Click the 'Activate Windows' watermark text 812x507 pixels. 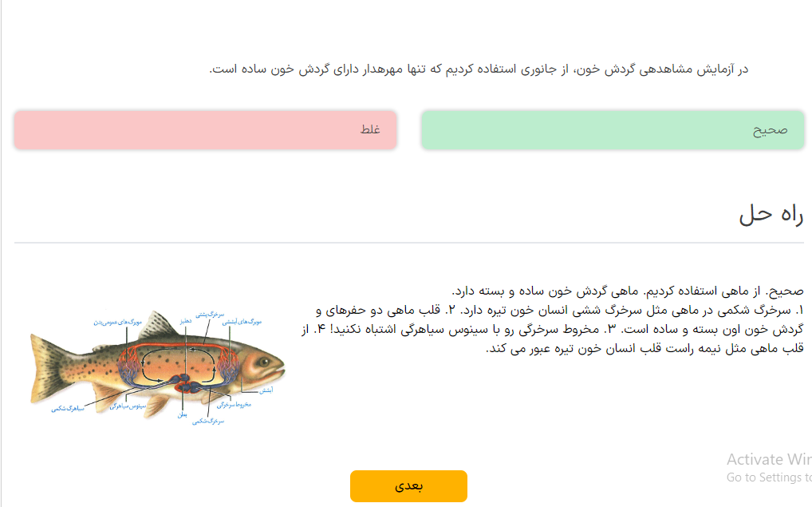point(768,460)
